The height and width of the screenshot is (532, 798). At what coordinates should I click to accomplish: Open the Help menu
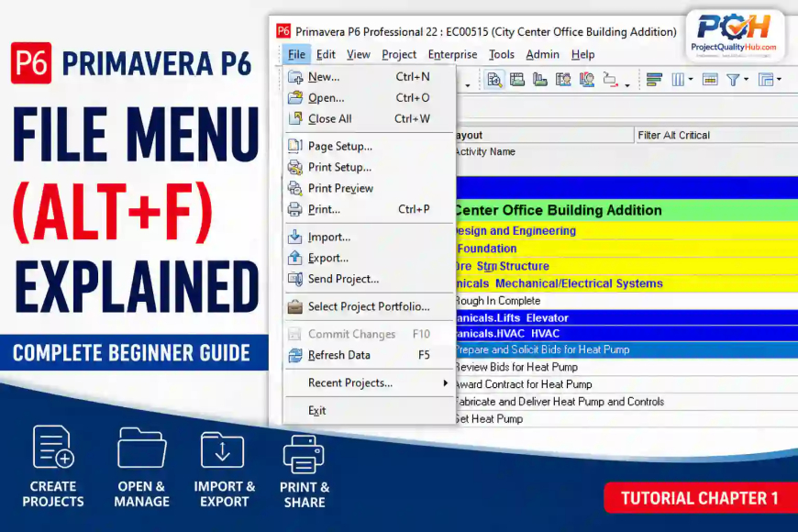(582, 54)
